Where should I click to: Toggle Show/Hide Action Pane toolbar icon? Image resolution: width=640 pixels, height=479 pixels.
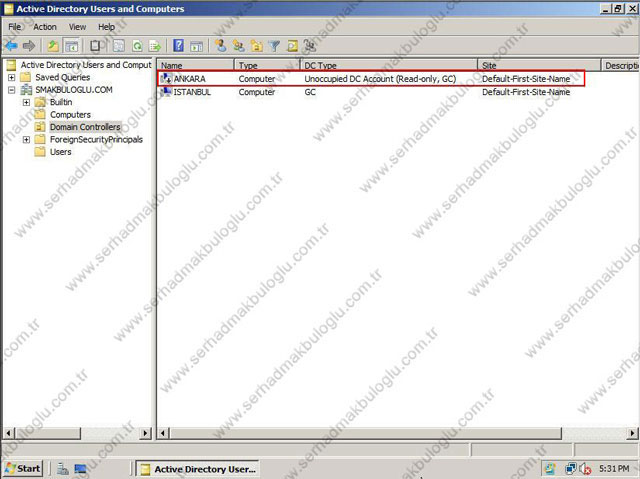click(196, 46)
